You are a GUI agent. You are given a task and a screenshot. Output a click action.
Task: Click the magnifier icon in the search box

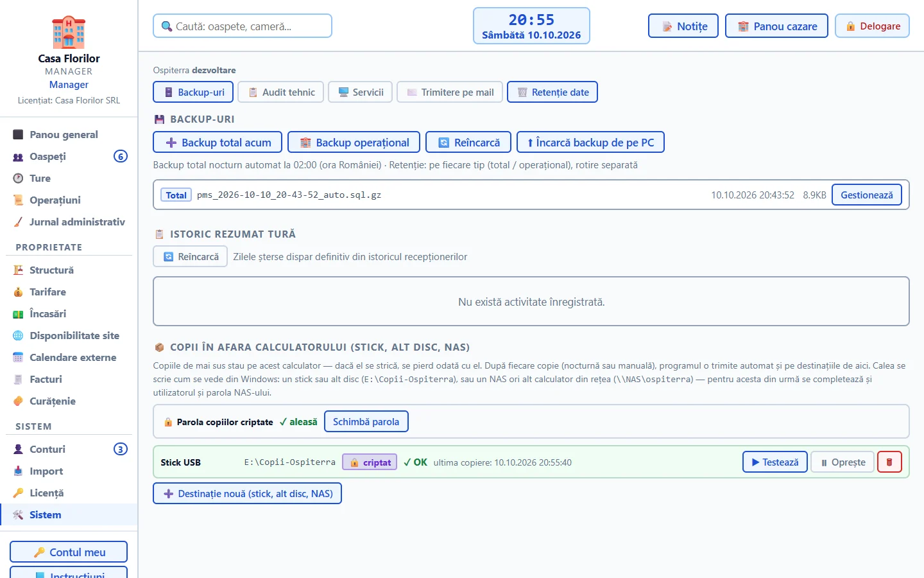(167, 26)
